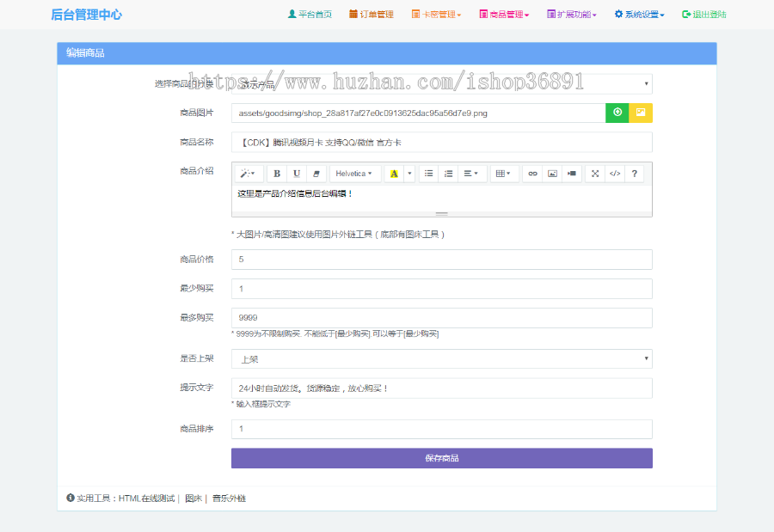Open the 是否上架 status dropdown
The width and height of the screenshot is (774, 532).
click(x=441, y=359)
